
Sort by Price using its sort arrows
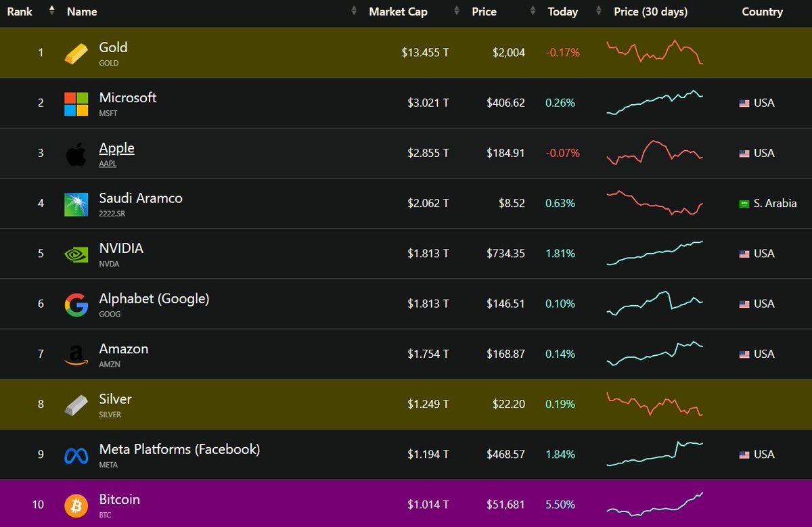(533, 11)
